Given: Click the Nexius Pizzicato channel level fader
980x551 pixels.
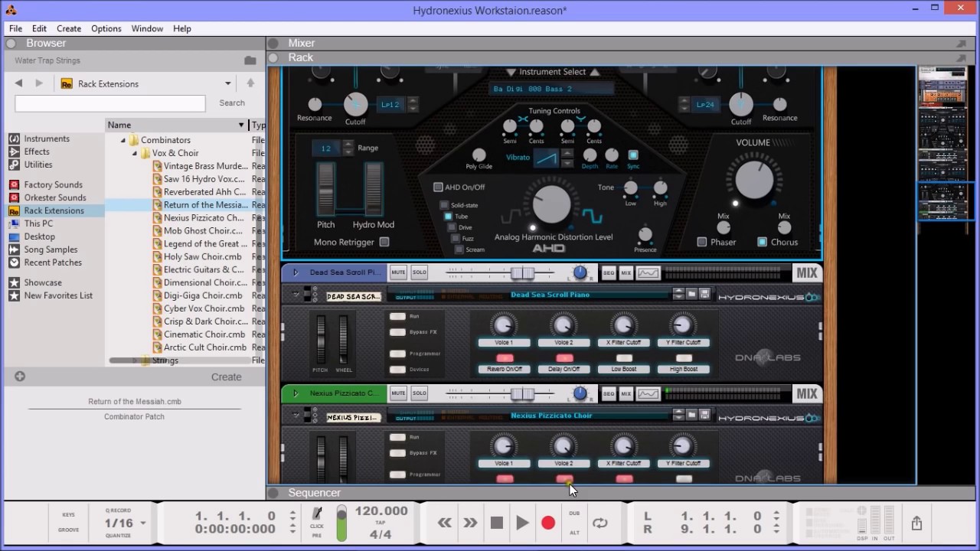Looking at the screenshot, I should [522, 393].
